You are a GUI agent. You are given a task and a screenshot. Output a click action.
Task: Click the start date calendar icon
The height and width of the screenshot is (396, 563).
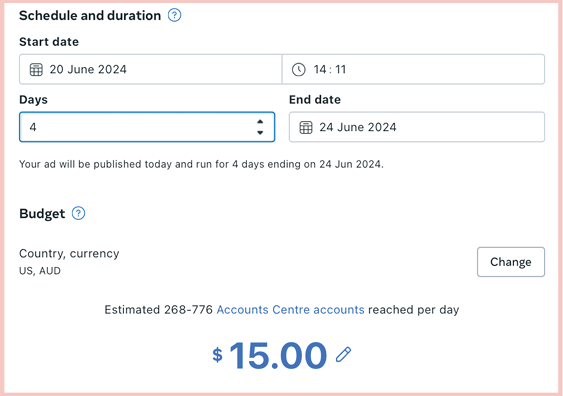[x=36, y=69]
